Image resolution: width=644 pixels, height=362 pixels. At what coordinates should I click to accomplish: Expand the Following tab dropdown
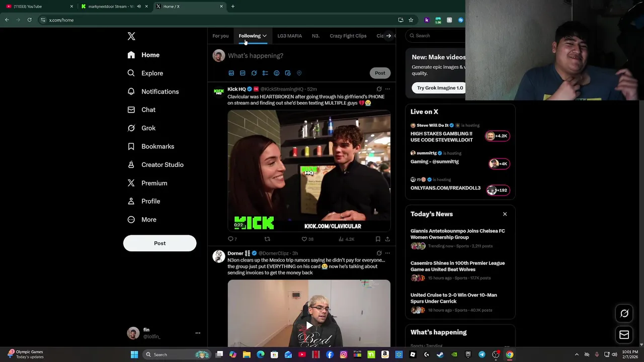point(264,36)
